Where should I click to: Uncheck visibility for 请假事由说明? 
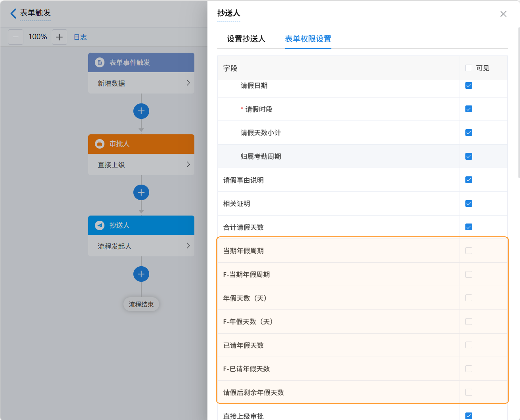pyautogui.click(x=469, y=180)
